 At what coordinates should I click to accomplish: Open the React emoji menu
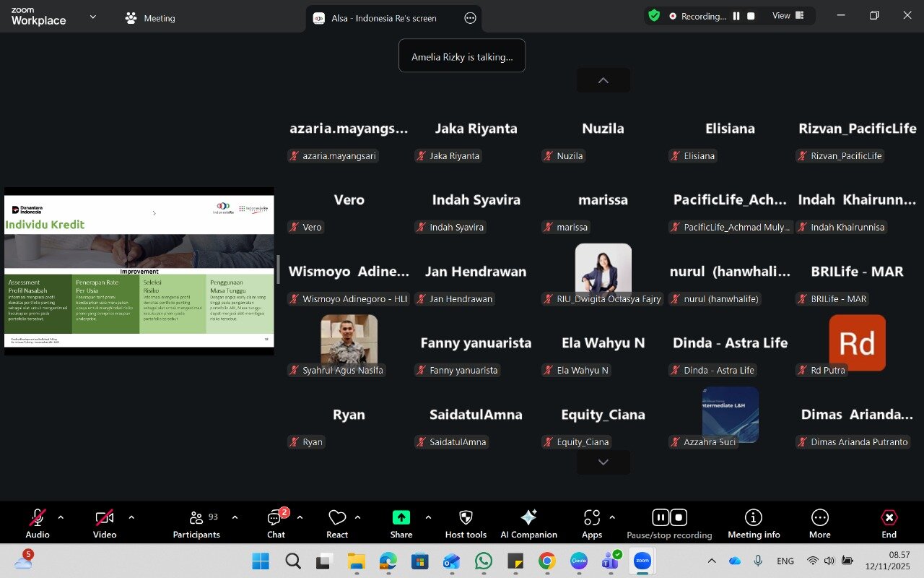coord(337,522)
